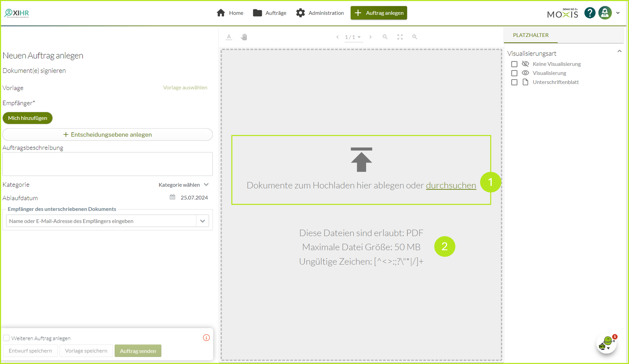Image resolution: width=629 pixels, height=364 pixels.
Task: Click the fit-to-screen fullscreen icon
Action: click(x=400, y=37)
